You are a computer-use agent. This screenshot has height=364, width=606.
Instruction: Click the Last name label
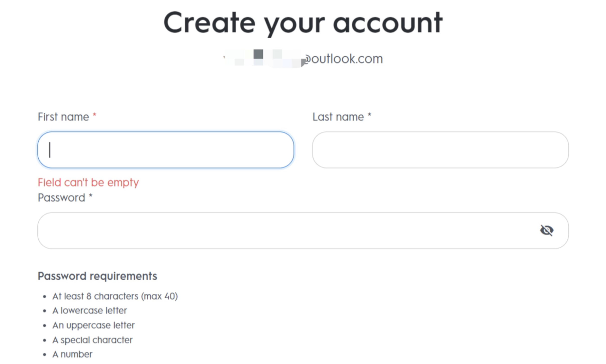point(338,117)
